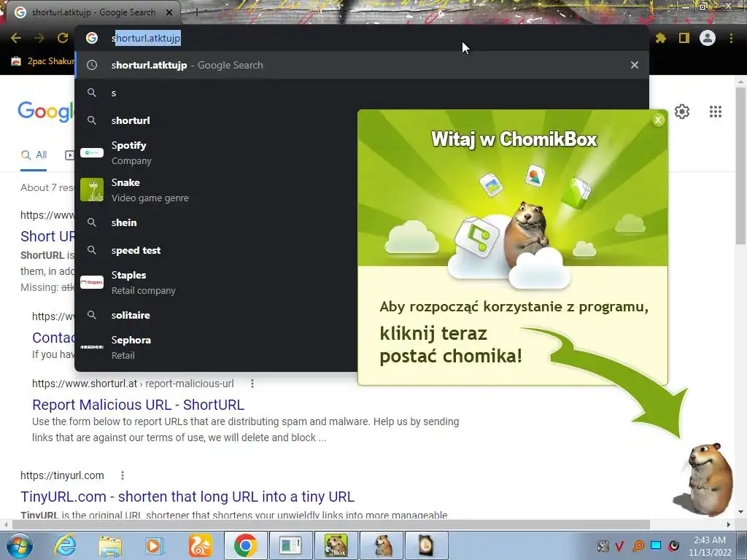Reload the page with the refresh icon
The height and width of the screenshot is (560, 747).
pos(63,38)
